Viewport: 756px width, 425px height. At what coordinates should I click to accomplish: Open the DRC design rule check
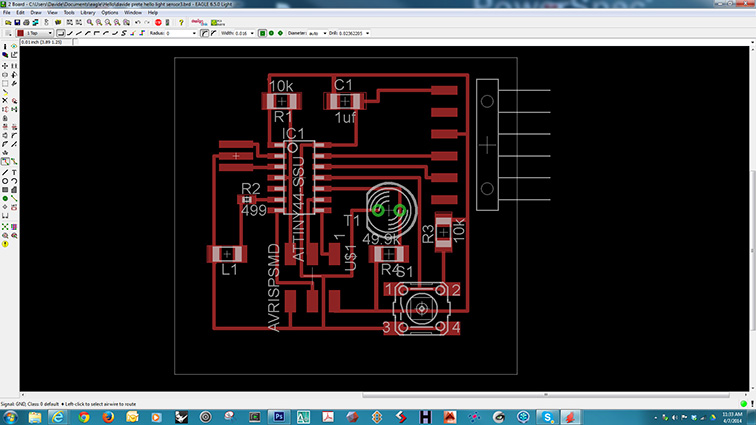click(14, 235)
